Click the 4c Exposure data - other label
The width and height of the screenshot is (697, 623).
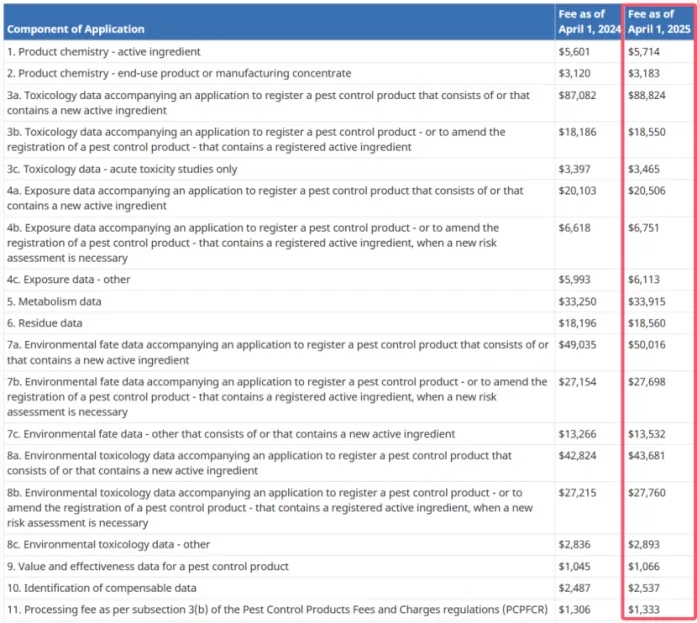69,279
